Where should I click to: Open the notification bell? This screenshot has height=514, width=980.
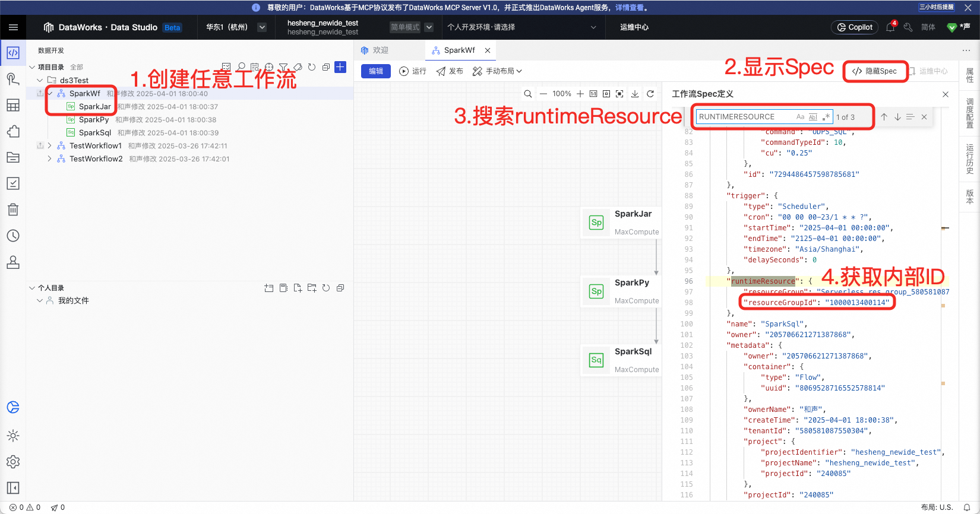890,27
